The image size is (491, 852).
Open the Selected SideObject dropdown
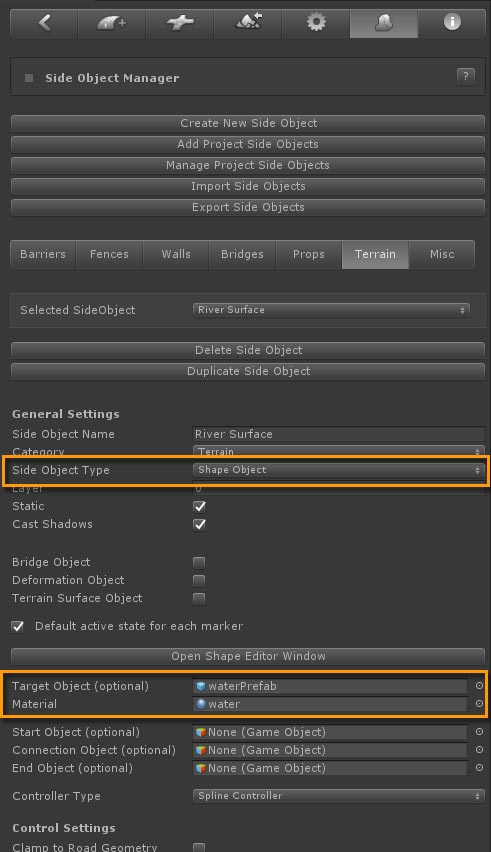[x=331, y=310]
